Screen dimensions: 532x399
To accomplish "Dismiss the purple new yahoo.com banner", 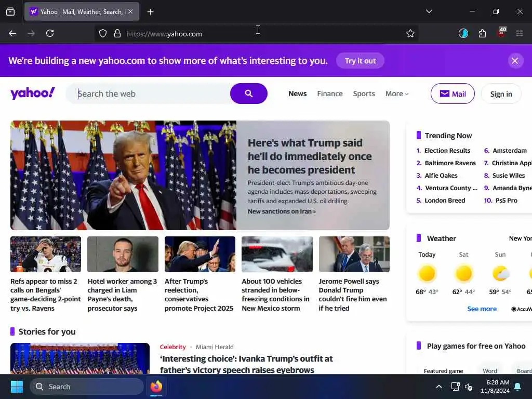I will (515, 61).
